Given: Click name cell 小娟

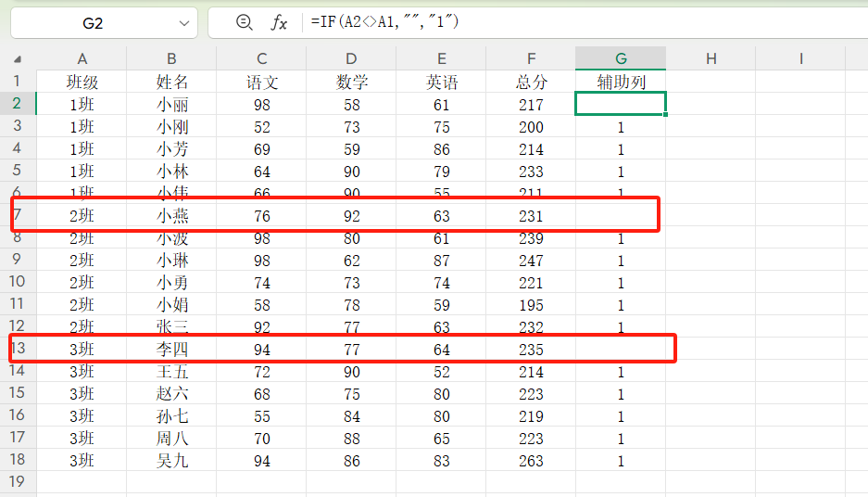Looking at the screenshot, I should pos(171,305).
